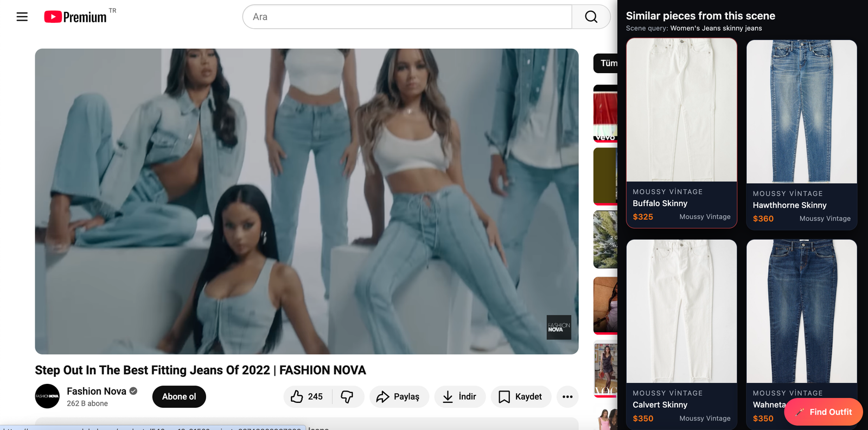Click the 245 like count

(315, 396)
